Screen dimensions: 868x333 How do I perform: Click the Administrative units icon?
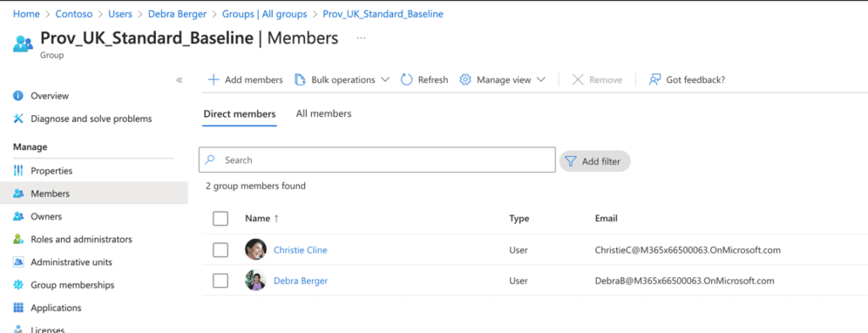[19, 262]
